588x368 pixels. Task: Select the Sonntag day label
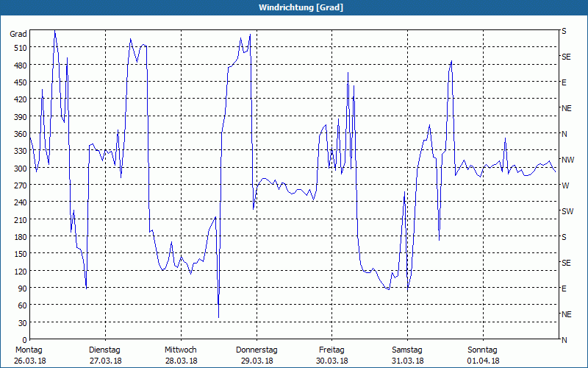(x=482, y=350)
